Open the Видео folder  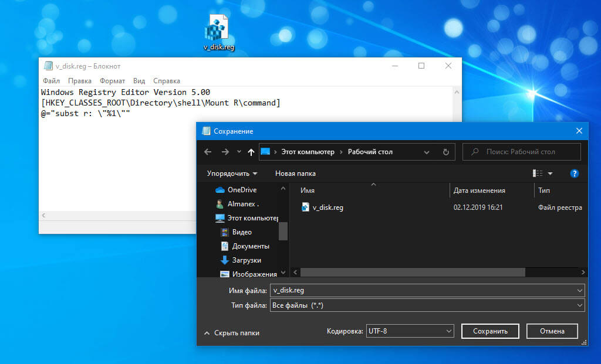237,232
